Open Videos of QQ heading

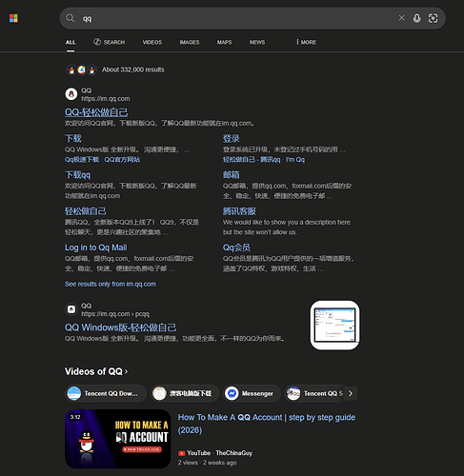coord(96,371)
